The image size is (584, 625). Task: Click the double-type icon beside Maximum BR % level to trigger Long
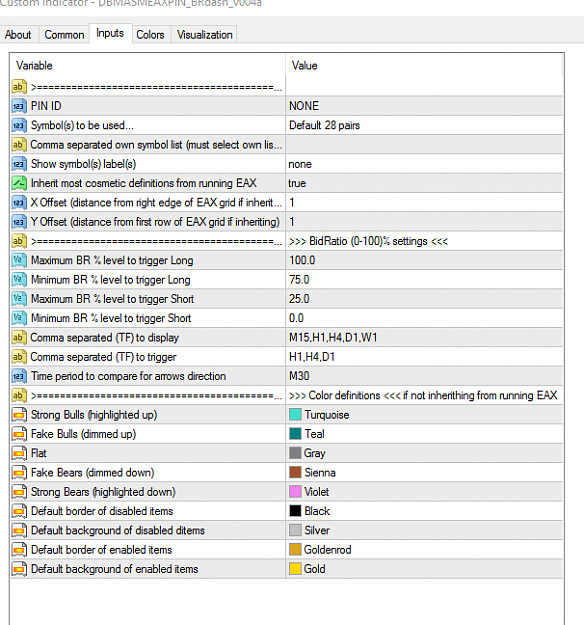pos(19,260)
